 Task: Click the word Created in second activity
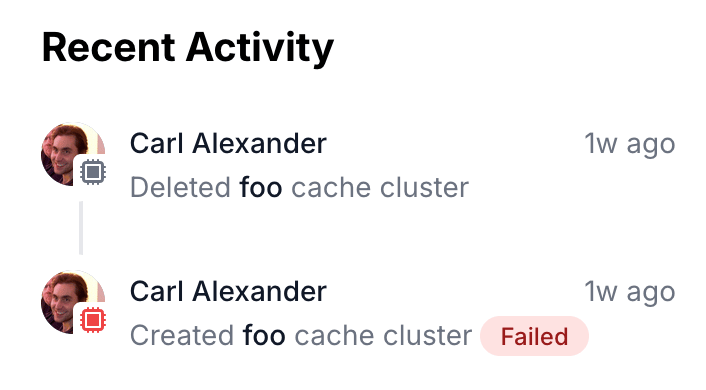point(182,336)
